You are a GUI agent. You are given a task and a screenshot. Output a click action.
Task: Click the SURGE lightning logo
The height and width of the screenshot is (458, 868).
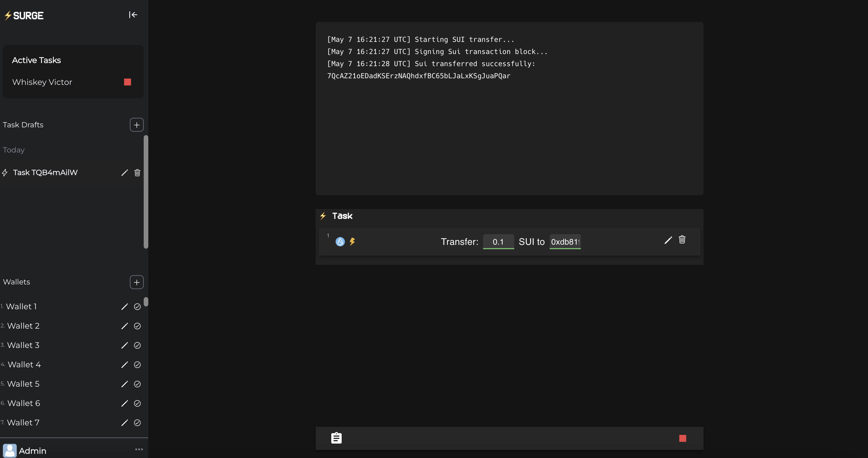click(7, 15)
